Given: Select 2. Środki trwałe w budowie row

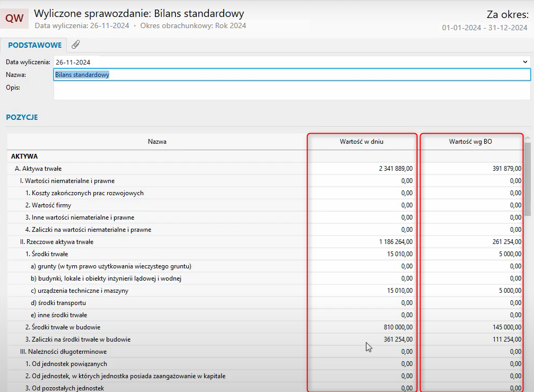Looking at the screenshot, I should pos(265,327).
